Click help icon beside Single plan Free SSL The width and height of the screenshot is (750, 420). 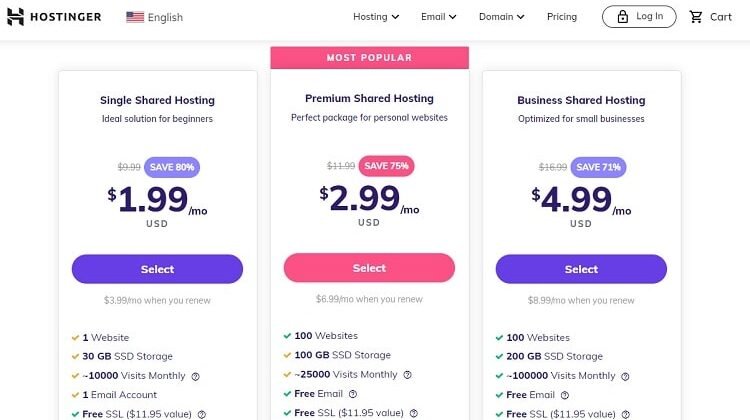[202, 414]
